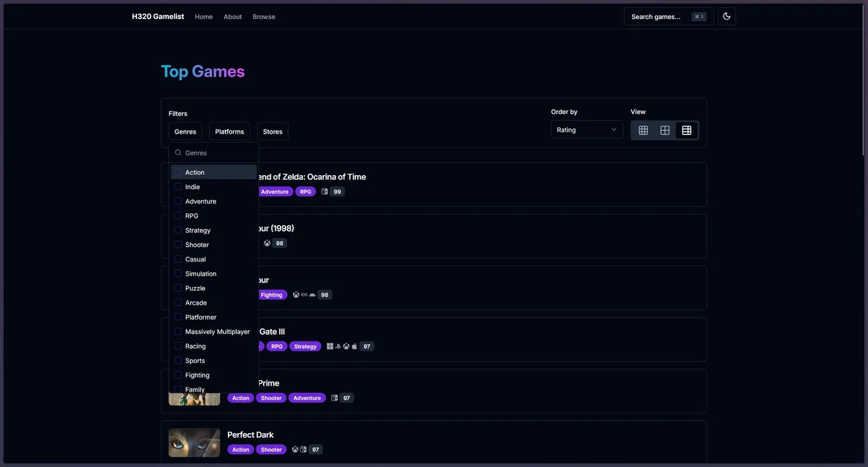Image resolution: width=868 pixels, height=467 pixels.
Task: Click the magnifier icon in Genres search
Action: [178, 153]
